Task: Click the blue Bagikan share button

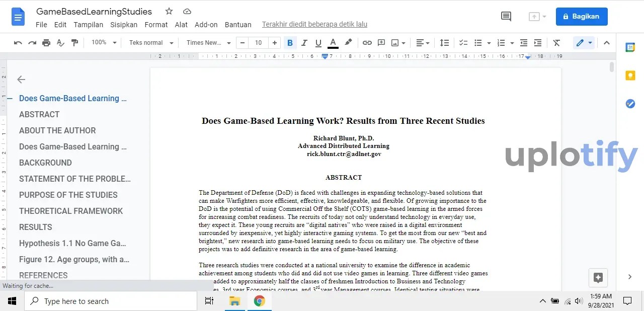Action: pyautogui.click(x=581, y=17)
